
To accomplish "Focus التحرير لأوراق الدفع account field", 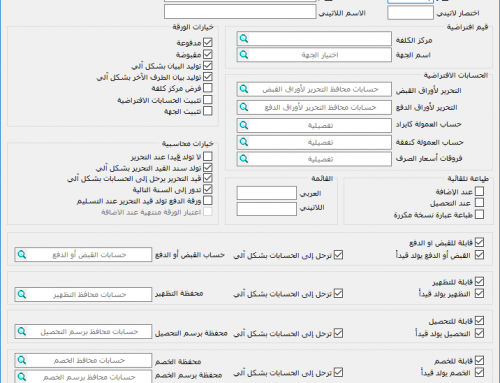I will coord(314,107).
